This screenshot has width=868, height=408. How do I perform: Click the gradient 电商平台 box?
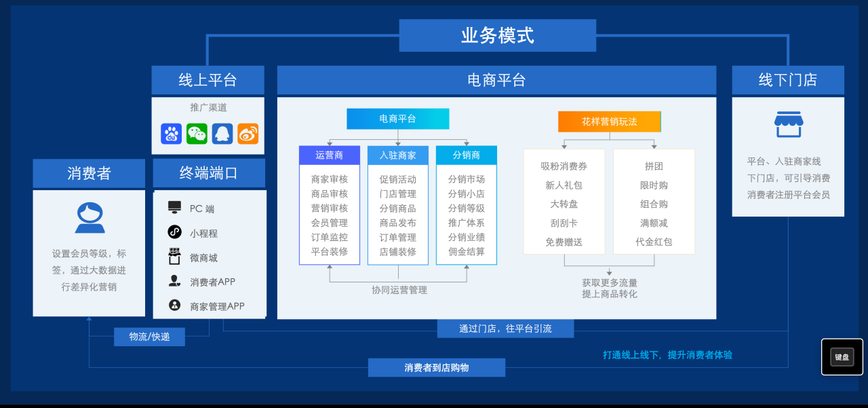[x=398, y=119]
